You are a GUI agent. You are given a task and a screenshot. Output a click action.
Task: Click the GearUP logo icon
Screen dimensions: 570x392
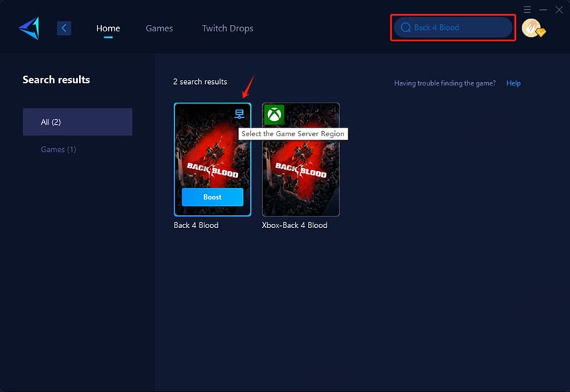(x=29, y=29)
